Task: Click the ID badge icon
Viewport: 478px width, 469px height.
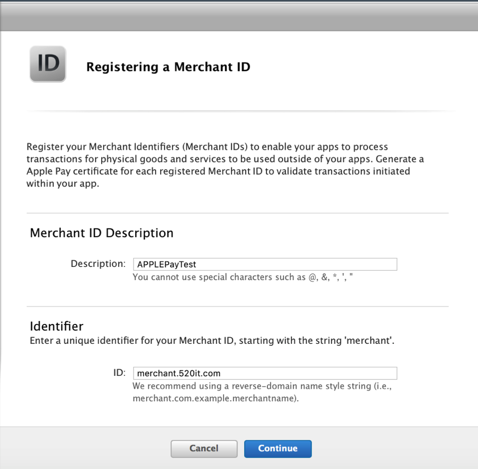Action: (x=48, y=64)
